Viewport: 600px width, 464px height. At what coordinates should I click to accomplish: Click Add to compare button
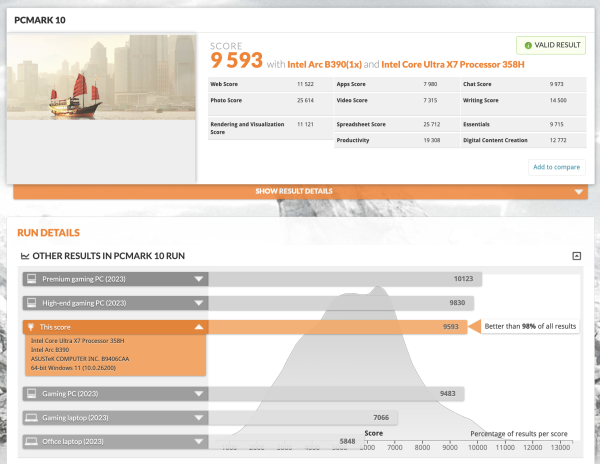pyautogui.click(x=557, y=167)
